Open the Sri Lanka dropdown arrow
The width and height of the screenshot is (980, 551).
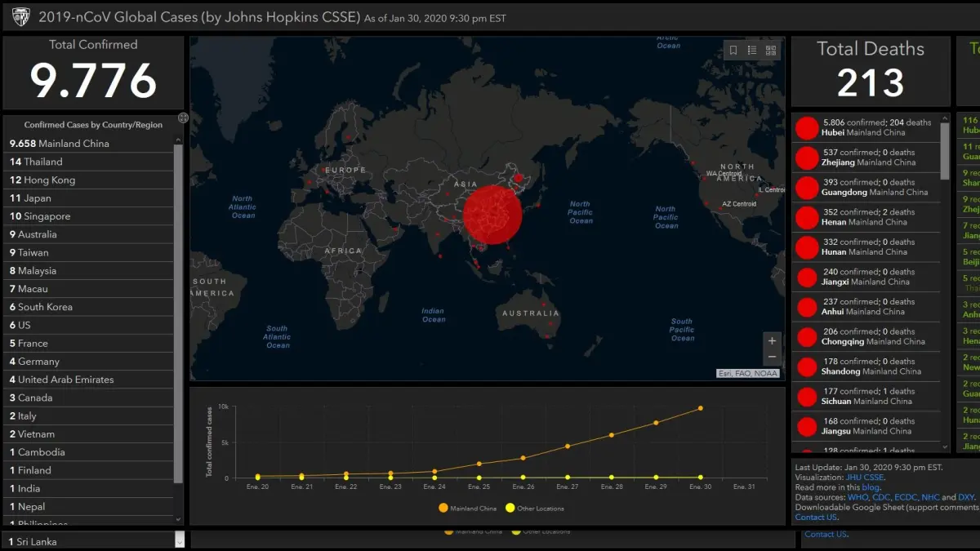click(x=180, y=540)
